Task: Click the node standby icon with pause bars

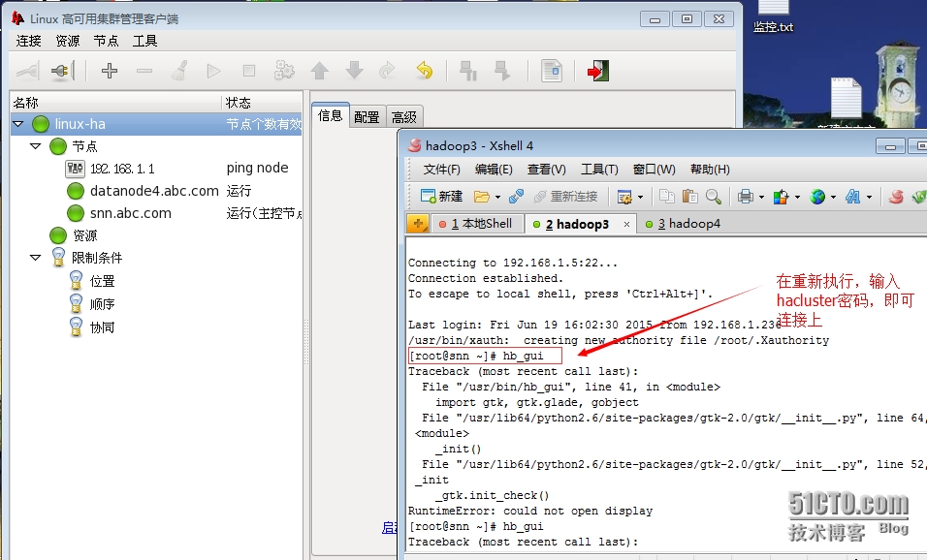Action: click(x=468, y=72)
